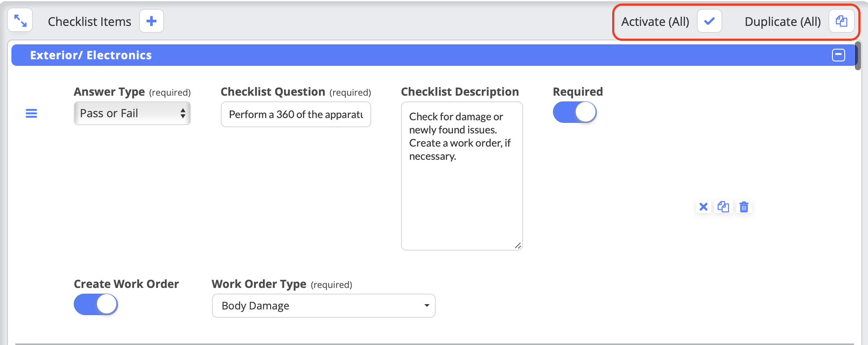Click the blue X icon on the item row
This screenshot has height=345, width=868.
coord(703,207)
